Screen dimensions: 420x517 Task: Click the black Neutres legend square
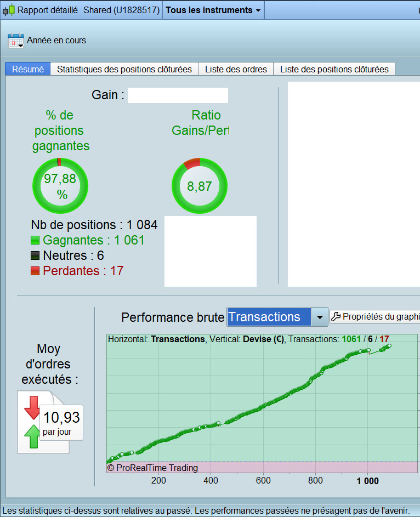pos(35,255)
